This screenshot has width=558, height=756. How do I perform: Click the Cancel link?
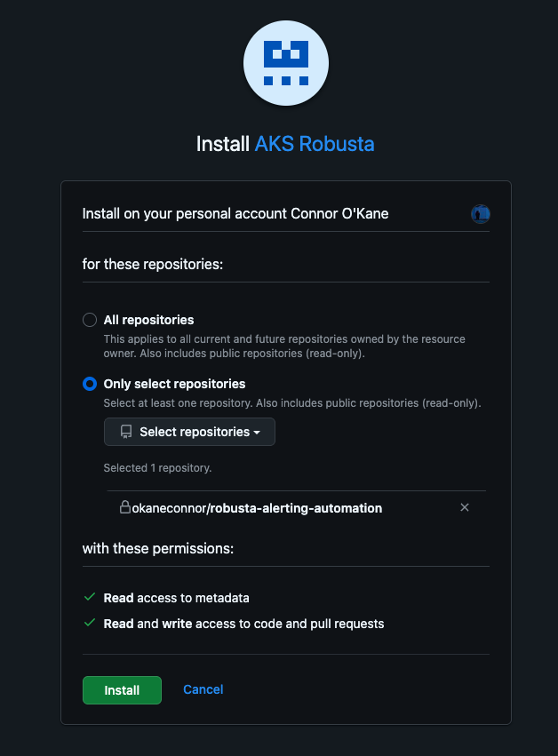203,689
